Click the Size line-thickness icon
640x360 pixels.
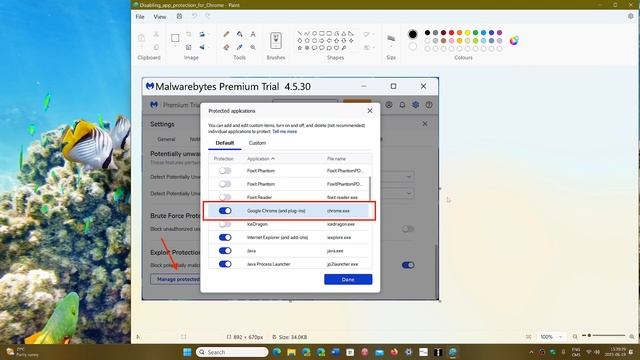(x=391, y=38)
